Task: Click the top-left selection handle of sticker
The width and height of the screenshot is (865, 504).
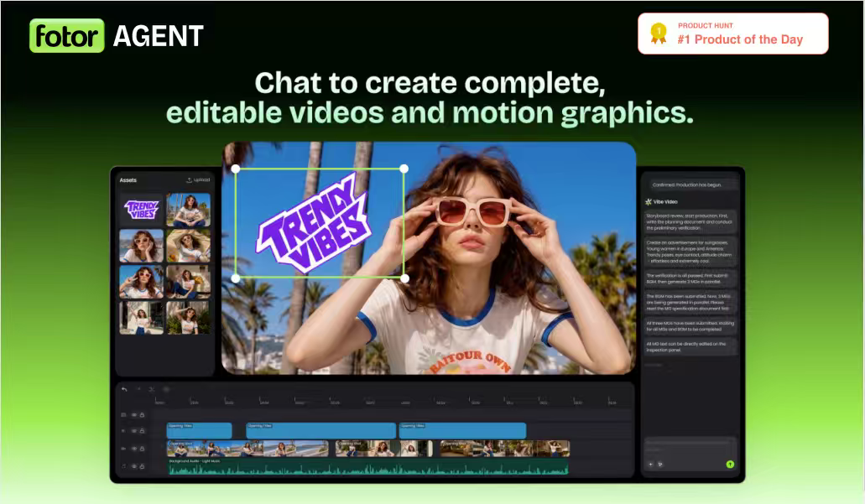Action: pos(236,169)
